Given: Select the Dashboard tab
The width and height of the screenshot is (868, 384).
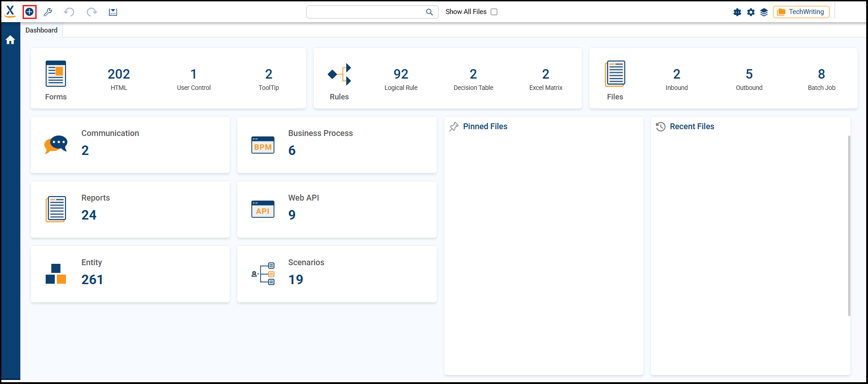Looking at the screenshot, I should (x=42, y=30).
